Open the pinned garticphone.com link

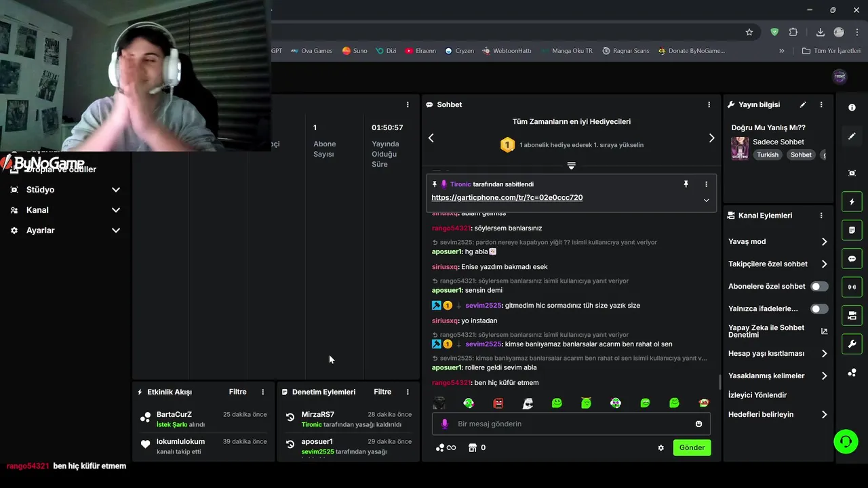pos(507,197)
